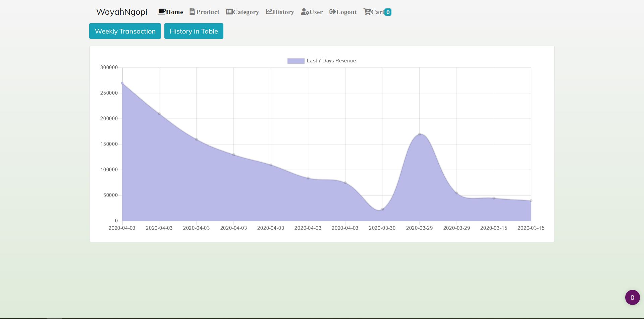Click the user gear icon beside User
This screenshot has width=644, height=319.
click(x=305, y=12)
